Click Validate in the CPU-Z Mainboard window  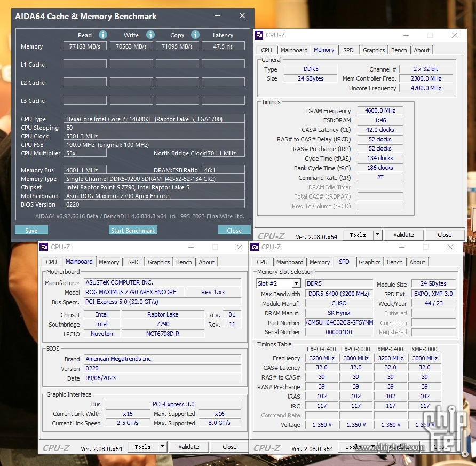(x=188, y=447)
